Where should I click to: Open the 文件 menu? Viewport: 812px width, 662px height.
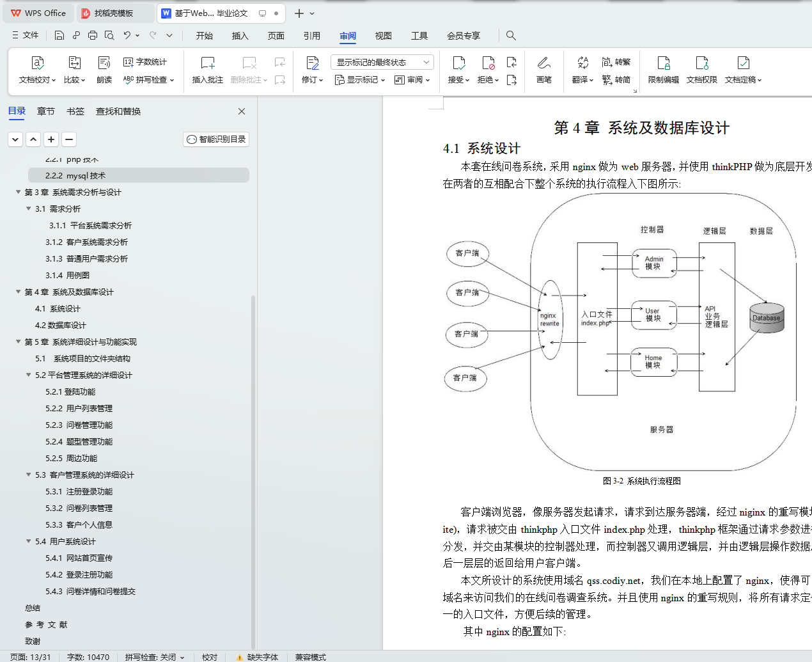(x=26, y=35)
